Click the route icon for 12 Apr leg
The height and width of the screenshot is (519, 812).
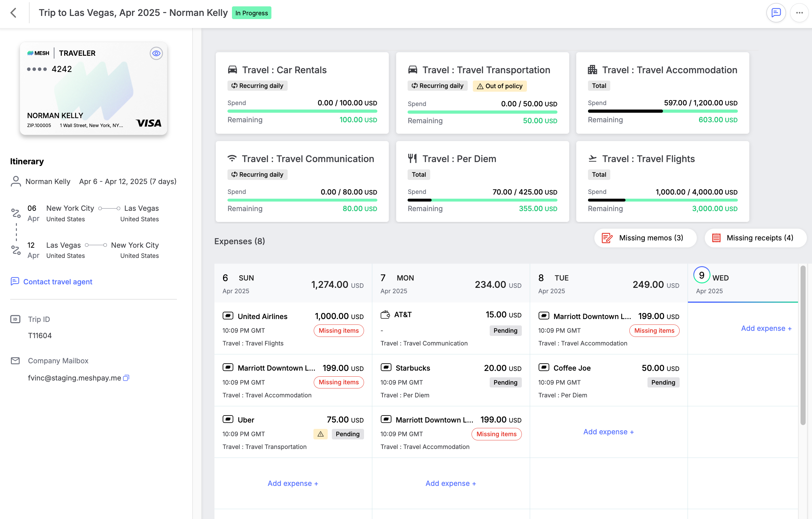click(x=16, y=250)
